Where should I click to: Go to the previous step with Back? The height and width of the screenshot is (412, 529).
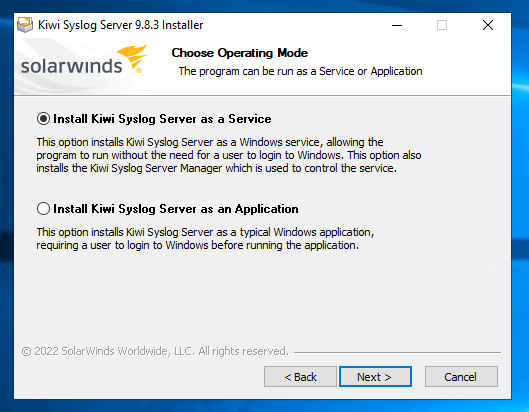(x=300, y=377)
